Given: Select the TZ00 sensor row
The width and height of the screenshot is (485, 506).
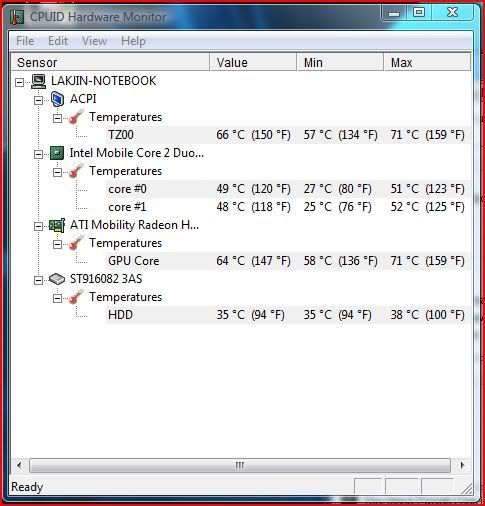Looking at the screenshot, I should coord(288,135).
